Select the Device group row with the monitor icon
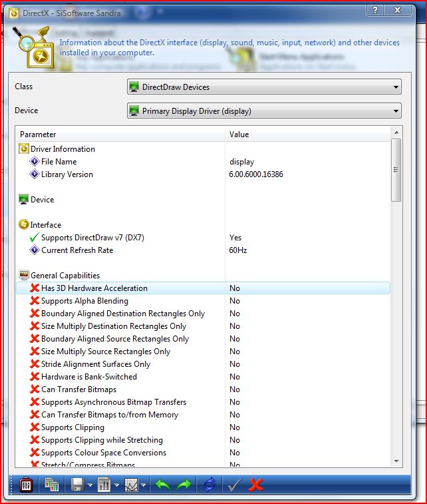The width and height of the screenshot is (427, 504). pyautogui.click(x=204, y=199)
